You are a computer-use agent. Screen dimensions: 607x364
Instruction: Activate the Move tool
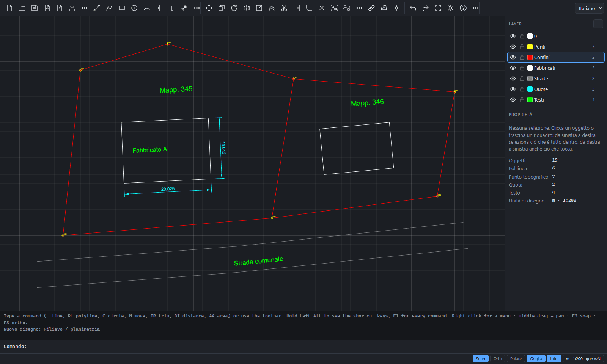[x=209, y=8]
